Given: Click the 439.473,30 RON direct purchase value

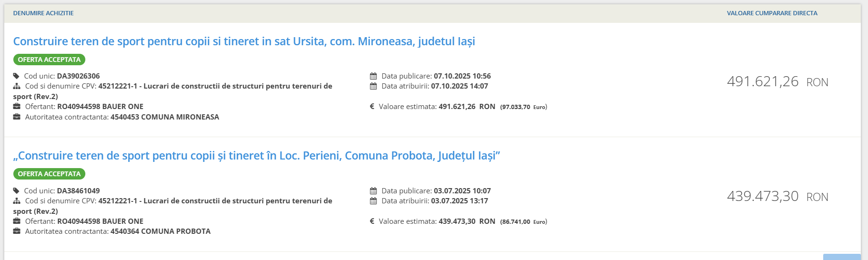Looking at the screenshot, I should [777, 196].
